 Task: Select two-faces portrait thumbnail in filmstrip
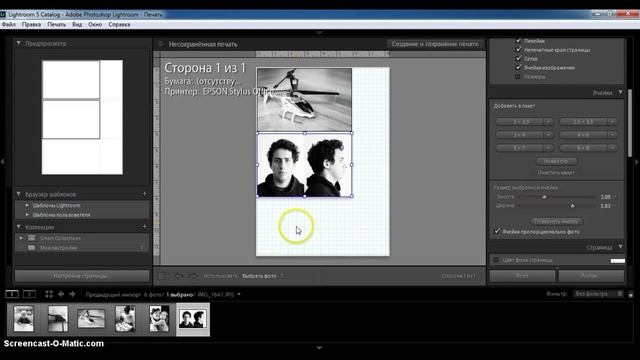pyautogui.click(x=193, y=319)
